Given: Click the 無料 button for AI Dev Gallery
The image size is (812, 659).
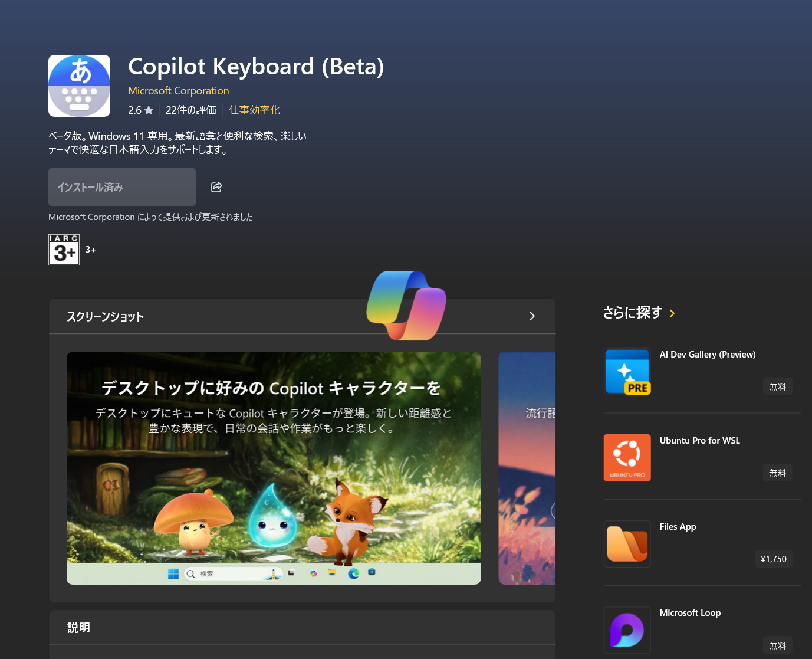Looking at the screenshot, I should pyautogui.click(x=777, y=387).
